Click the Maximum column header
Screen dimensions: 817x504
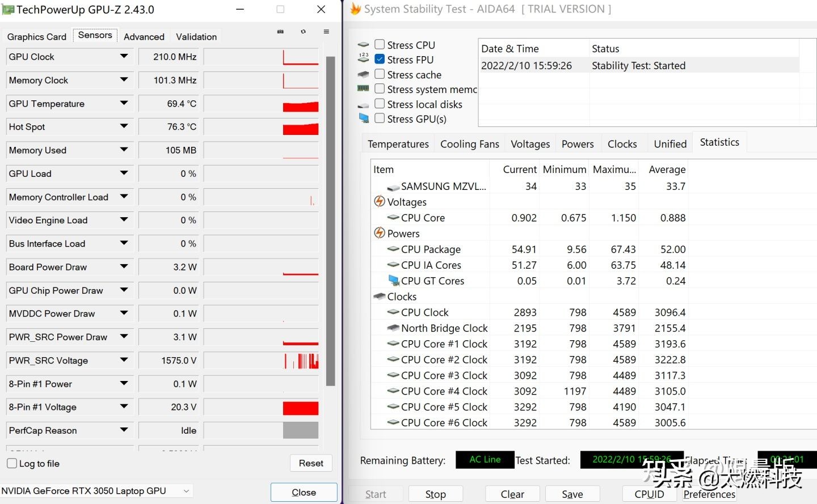click(614, 170)
